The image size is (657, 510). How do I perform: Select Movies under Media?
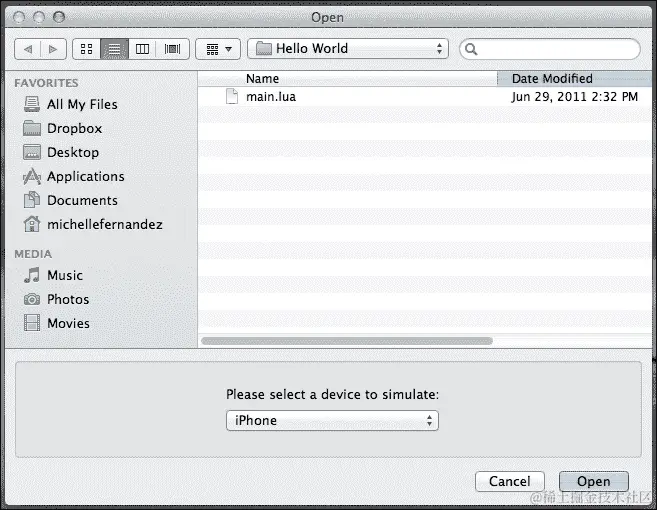pyautogui.click(x=68, y=324)
